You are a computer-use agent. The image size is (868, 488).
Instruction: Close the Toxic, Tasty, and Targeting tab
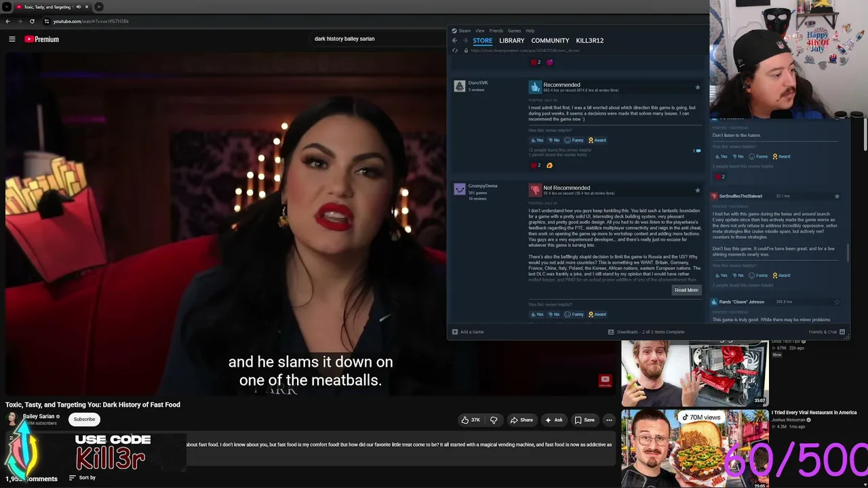[87, 7]
